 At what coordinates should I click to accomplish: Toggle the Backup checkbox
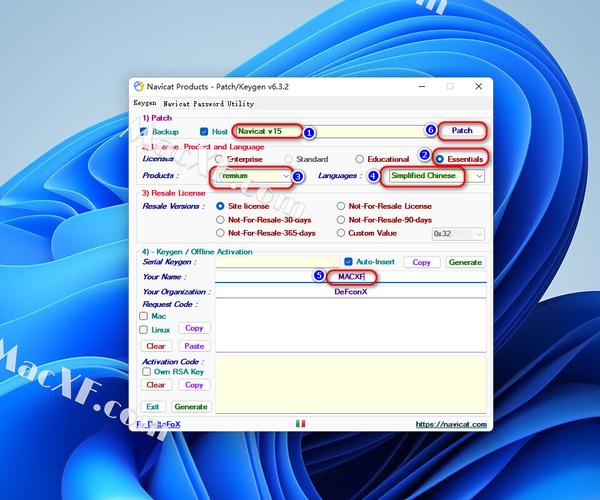[x=144, y=132]
